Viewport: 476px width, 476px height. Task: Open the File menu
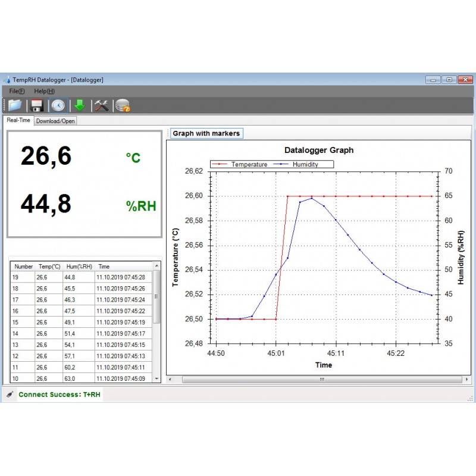(x=17, y=91)
